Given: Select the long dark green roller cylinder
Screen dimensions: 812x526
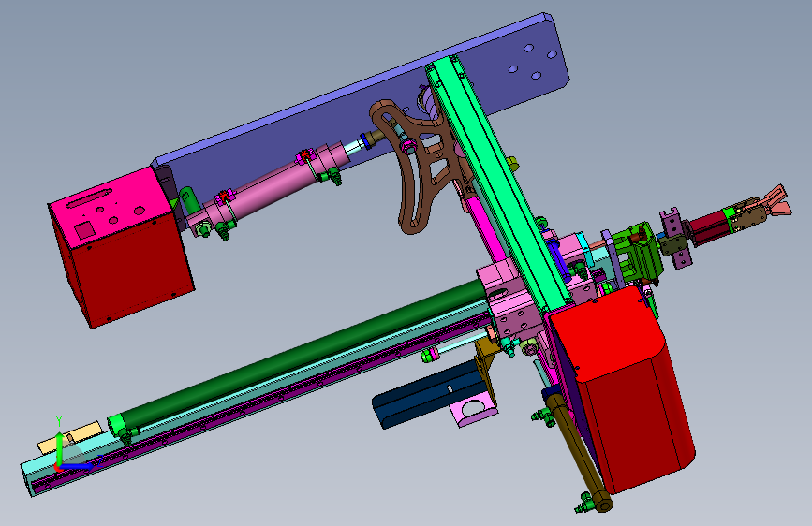Looking at the screenshot, I should (x=301, y=353).
